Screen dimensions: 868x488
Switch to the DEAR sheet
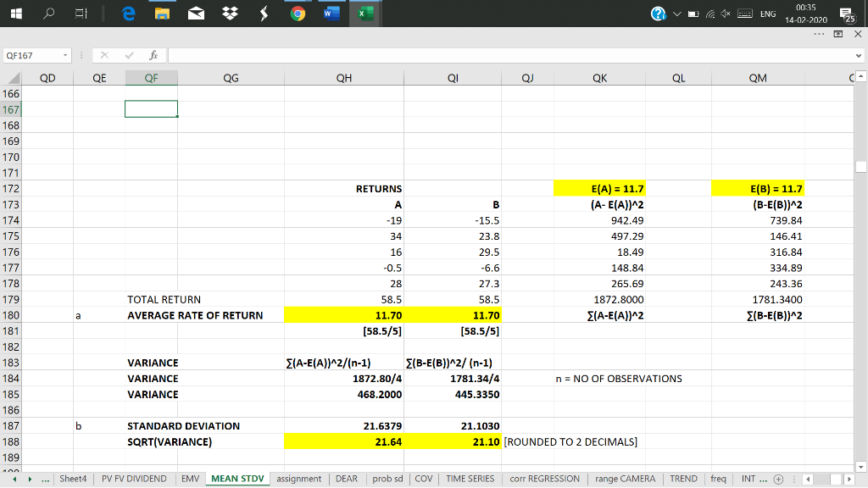tap(347, 480)
